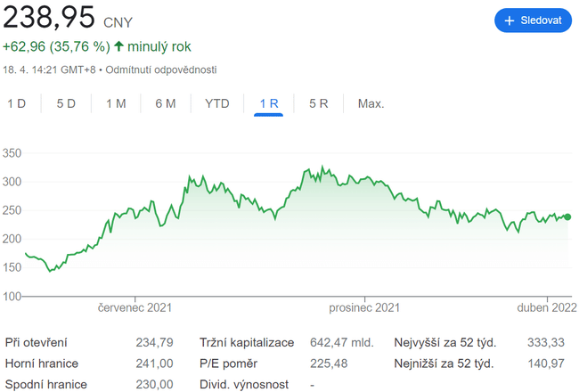Show the 6 M chart period
This screenshot has height=392, width=579.
click(166, 103)
